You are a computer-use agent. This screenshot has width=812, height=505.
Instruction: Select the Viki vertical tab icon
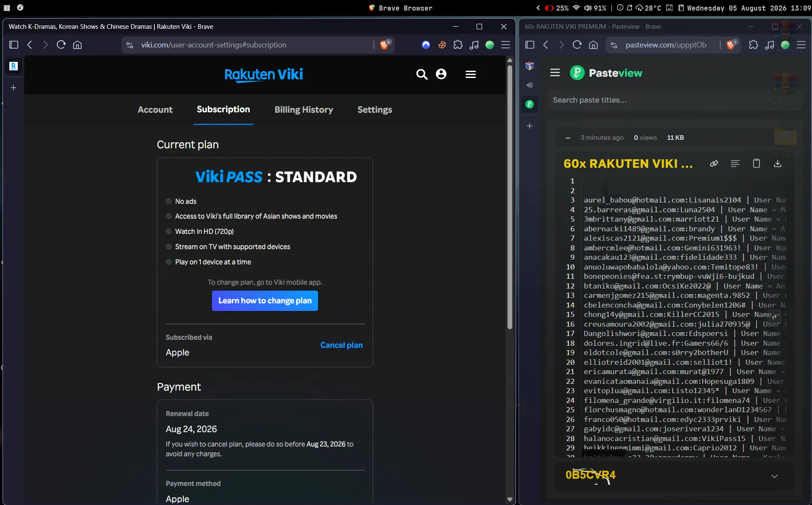pyautogui.click(x=14, y=66)
